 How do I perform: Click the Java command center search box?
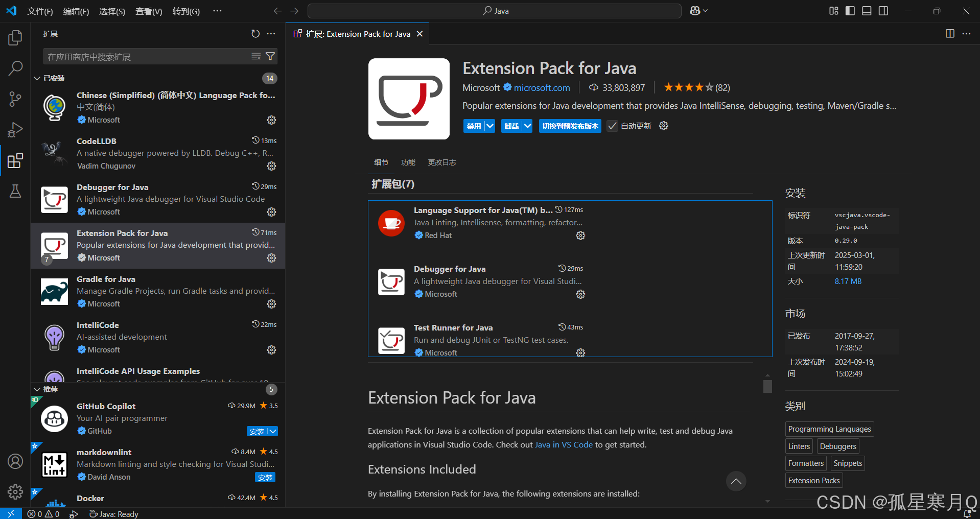pos(494,11)
